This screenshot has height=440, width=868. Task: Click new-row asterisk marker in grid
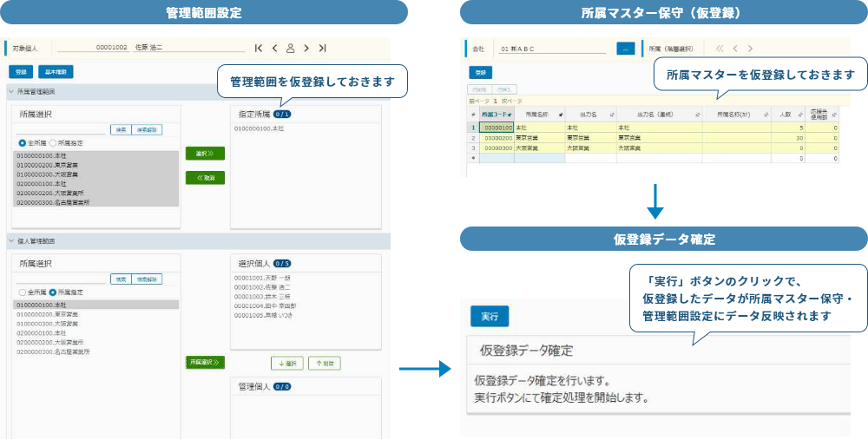473,158
